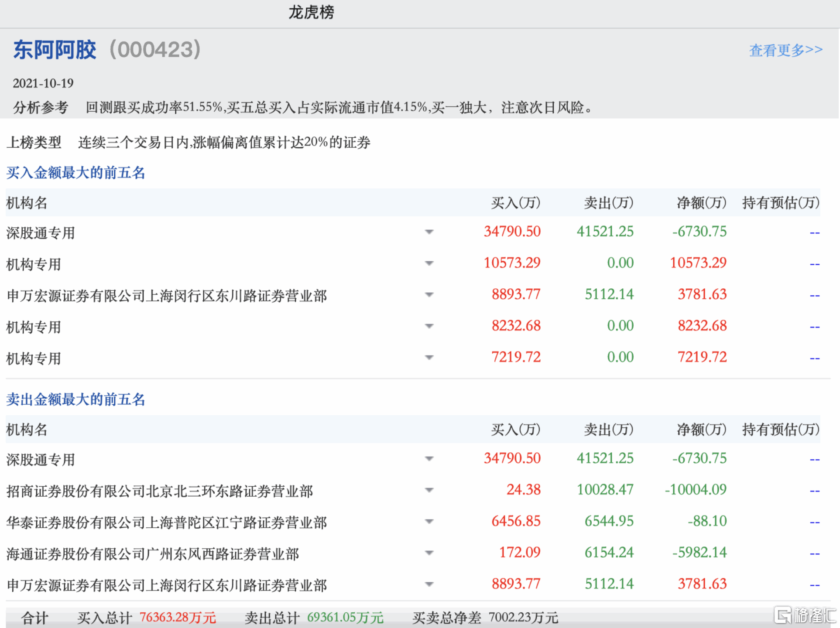This screenshot has width=840, height=628.
Task: Select 买入金额最大的前五名 section heading
Action: [75, 173]
